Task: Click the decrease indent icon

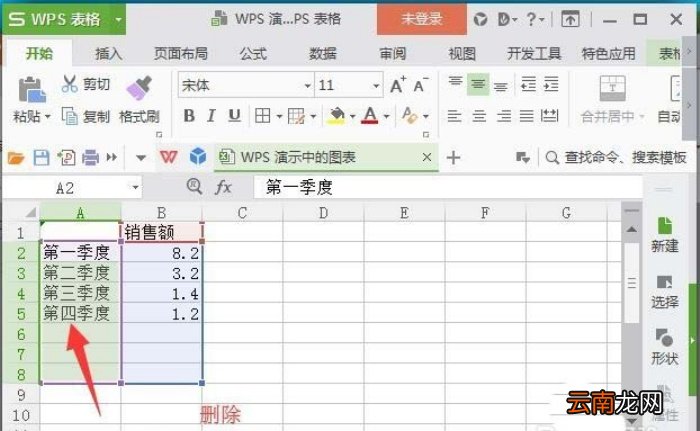Action: click(529, 84)
